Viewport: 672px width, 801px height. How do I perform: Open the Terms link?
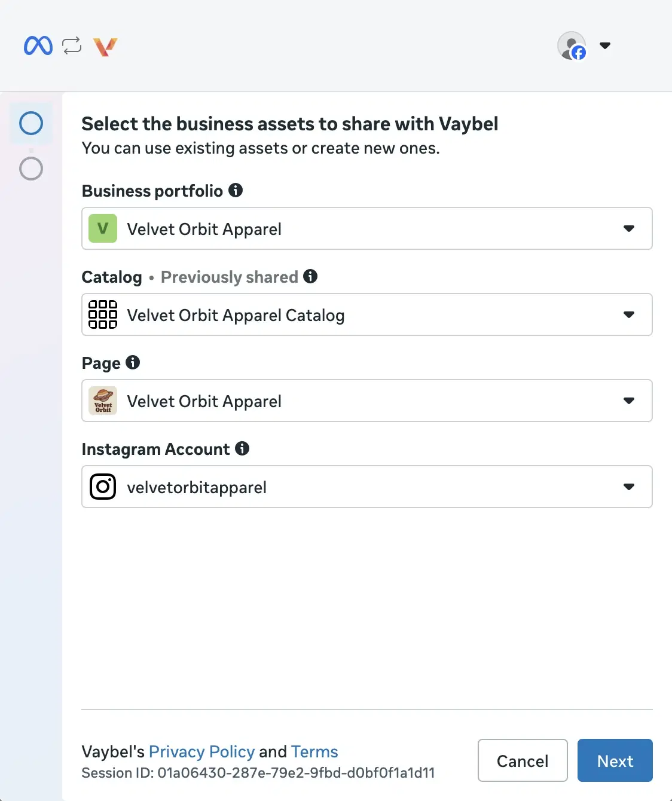[314, 751]
